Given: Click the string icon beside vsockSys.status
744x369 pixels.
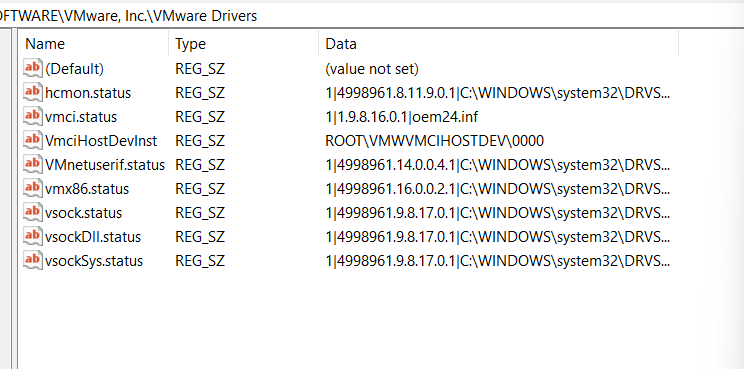Looking at the screenshot, I should pyautogui.click(x=33, y=260).
